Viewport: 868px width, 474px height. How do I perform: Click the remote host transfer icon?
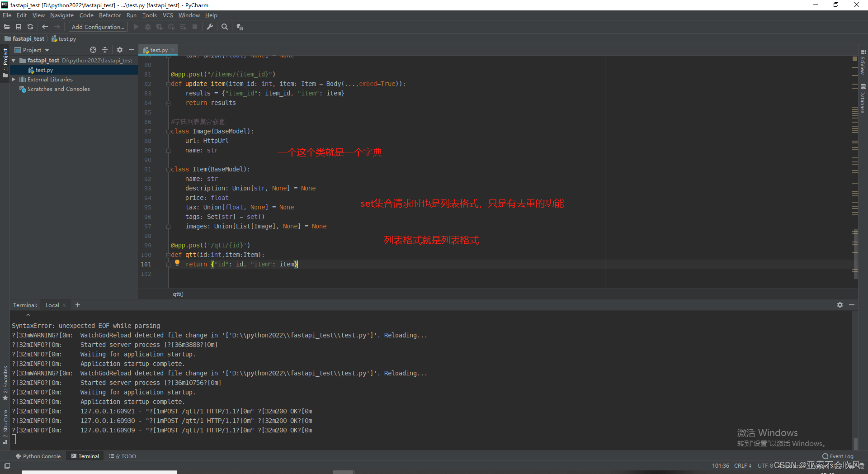240,27
